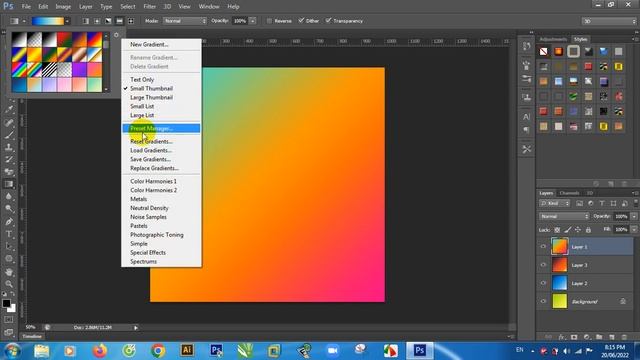Choose Save Gradients menu entry

150,159
